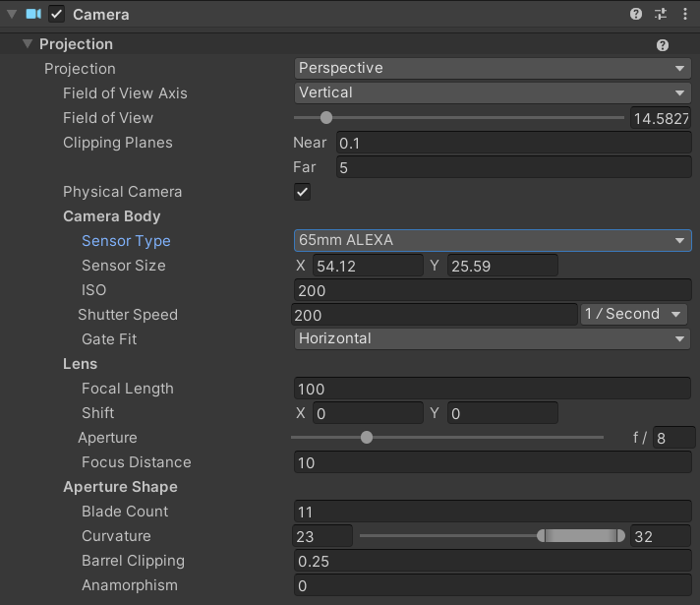This screenshot has width=700, height=605.
Task: Click the Shift X field
Action: [368, 413]
